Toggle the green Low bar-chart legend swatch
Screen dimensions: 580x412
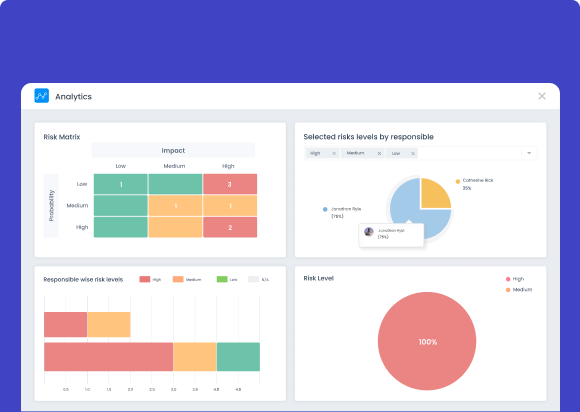click(222, 279)
